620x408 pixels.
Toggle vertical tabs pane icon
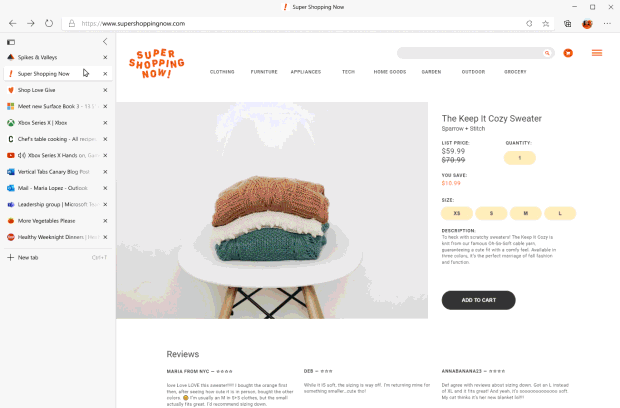coord(11,42)
